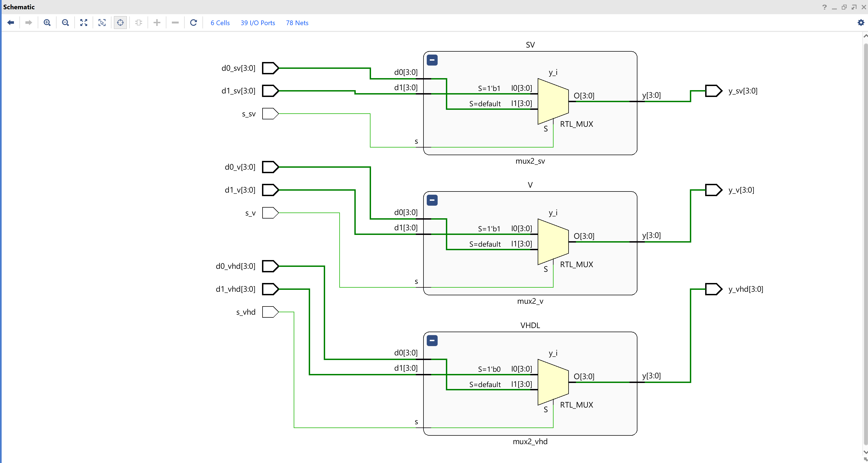This screenshot has height=463, width=868.
Task: Select the s_sv input port
Action: pyautogui.click(x=270, y=114)
